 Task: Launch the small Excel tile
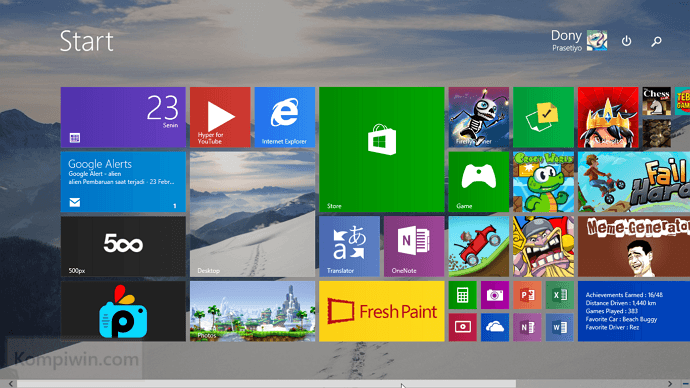click(560, 295)
